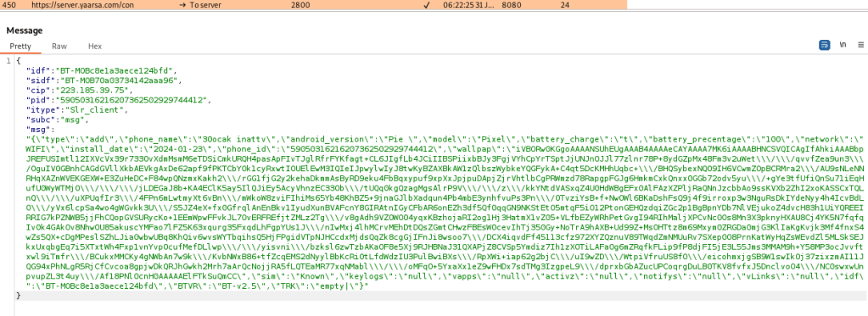Open the message editor hamburger menu
Screen dimensions: 868x316
pyautogui.click(x=861, y=45)
